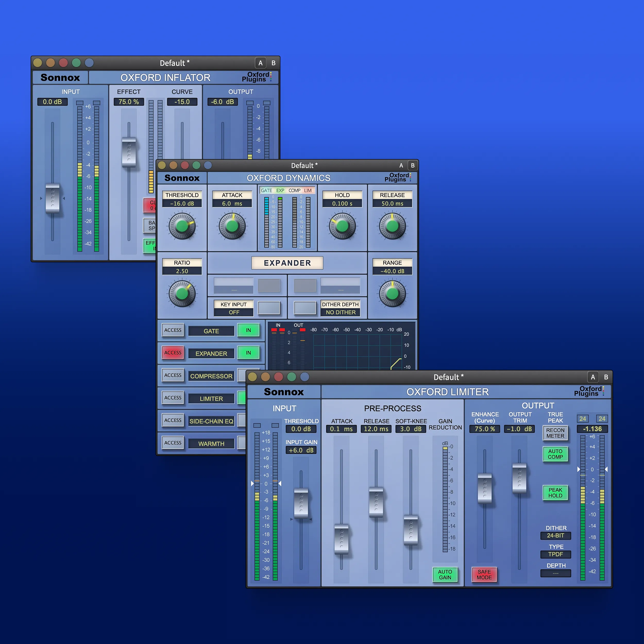
Task: Toggle SAFE MODE in Oxford Limiter
Action: point(484,575)
